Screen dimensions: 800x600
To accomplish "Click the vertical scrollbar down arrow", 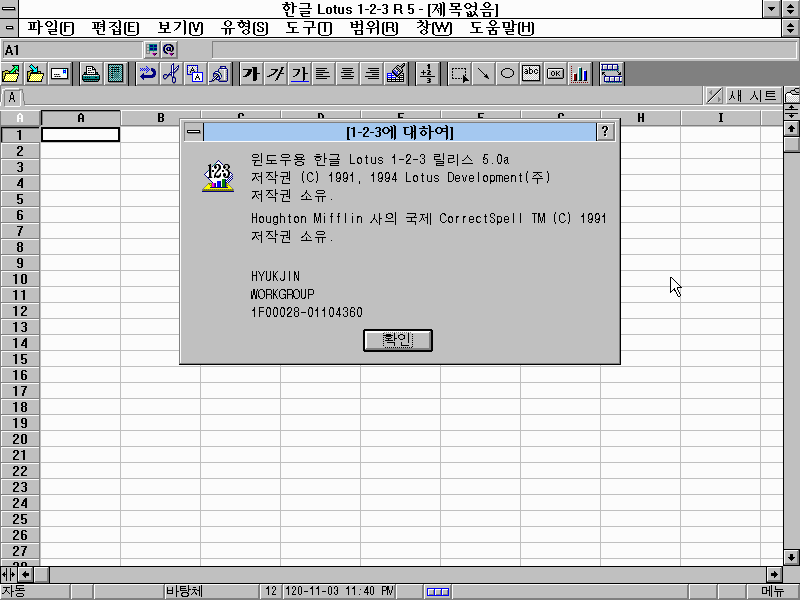I will tap(791, 557).
